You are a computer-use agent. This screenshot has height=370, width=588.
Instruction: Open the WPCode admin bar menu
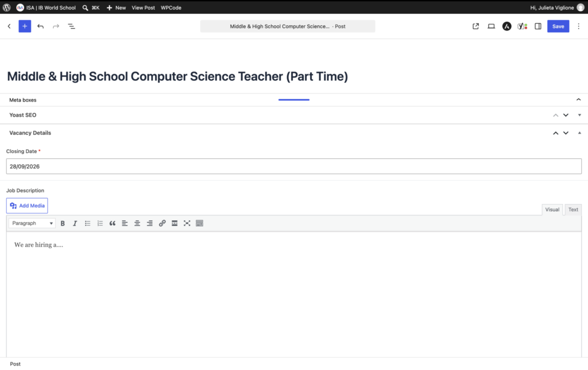pyautogui.click(x=171, y=7)
